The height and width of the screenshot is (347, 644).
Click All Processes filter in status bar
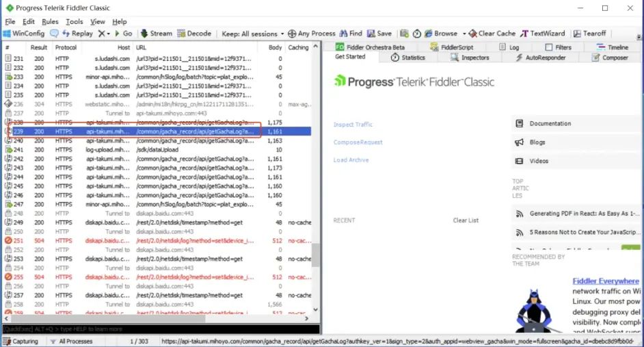pos(71,342)
